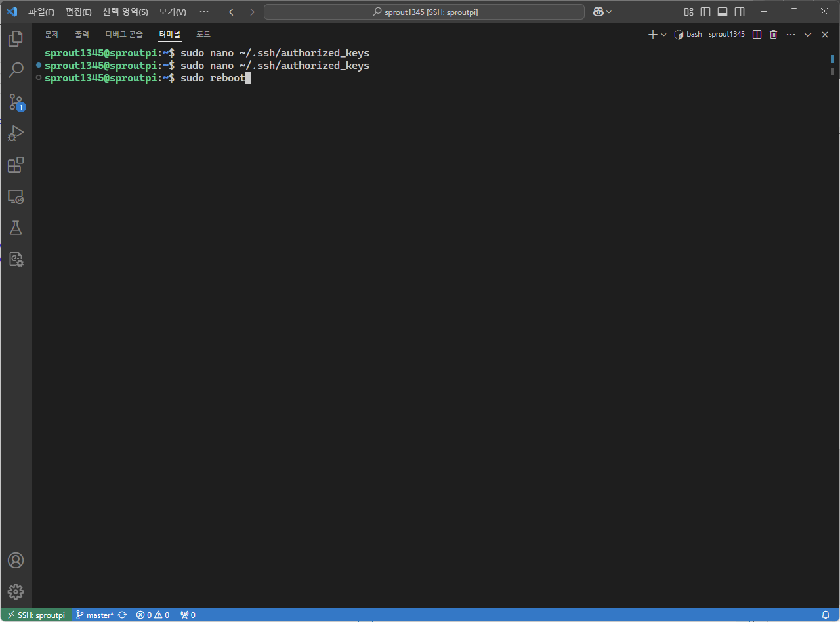Image resolution: width=840 pixels, height=622 pixels.
Task: Open the Extensions view
Action: coord(16,165)
